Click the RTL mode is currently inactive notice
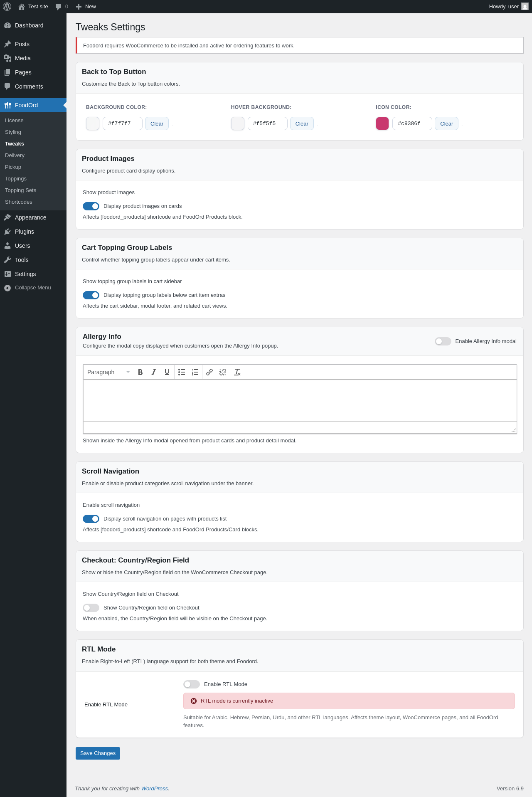The width and height of the screenshot is (532, 797). [349, 701]
